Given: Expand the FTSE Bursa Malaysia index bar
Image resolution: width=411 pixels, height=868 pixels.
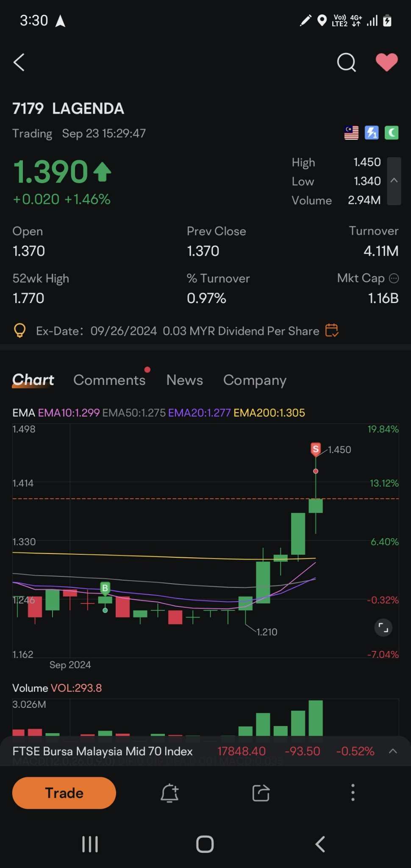Looking at the screenshot, I should [393, 751].
